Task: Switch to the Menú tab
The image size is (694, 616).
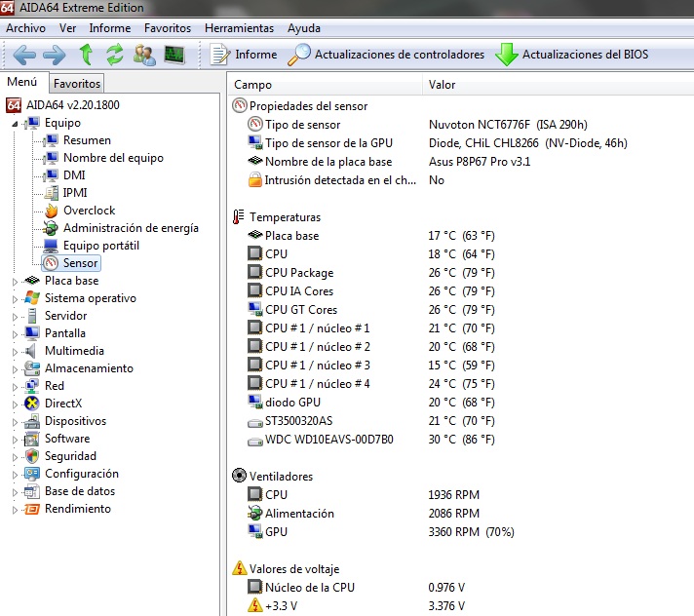Action: click(x=22, y=82)
